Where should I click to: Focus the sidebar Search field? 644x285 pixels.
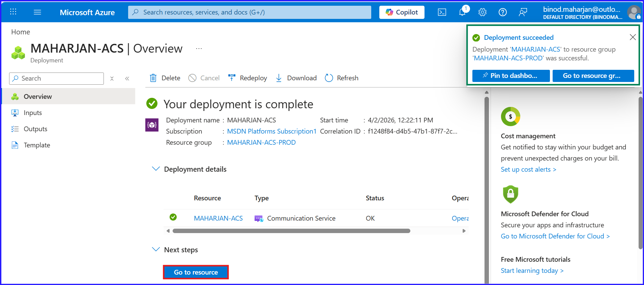[x=56, y=79]
